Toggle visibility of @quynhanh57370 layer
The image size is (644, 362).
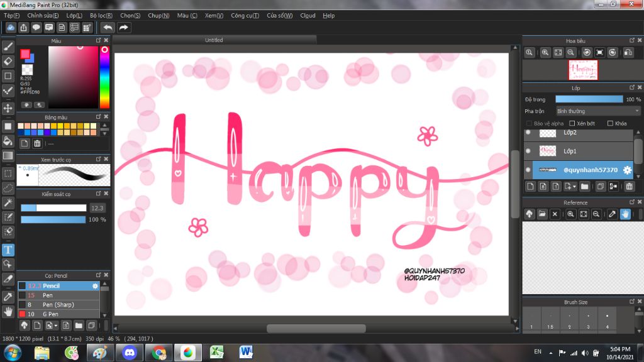click(x=528, y=170)
